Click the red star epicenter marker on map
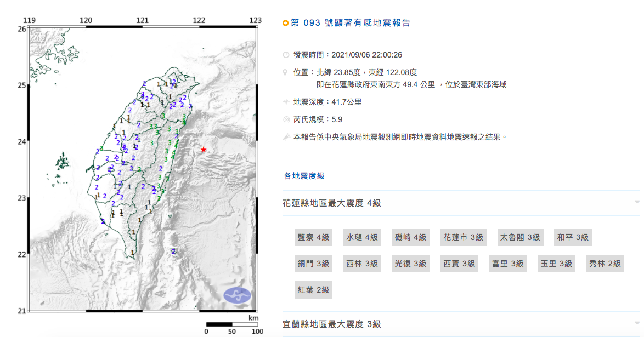This screenshot has width=644, height=337. coord(204,150)
